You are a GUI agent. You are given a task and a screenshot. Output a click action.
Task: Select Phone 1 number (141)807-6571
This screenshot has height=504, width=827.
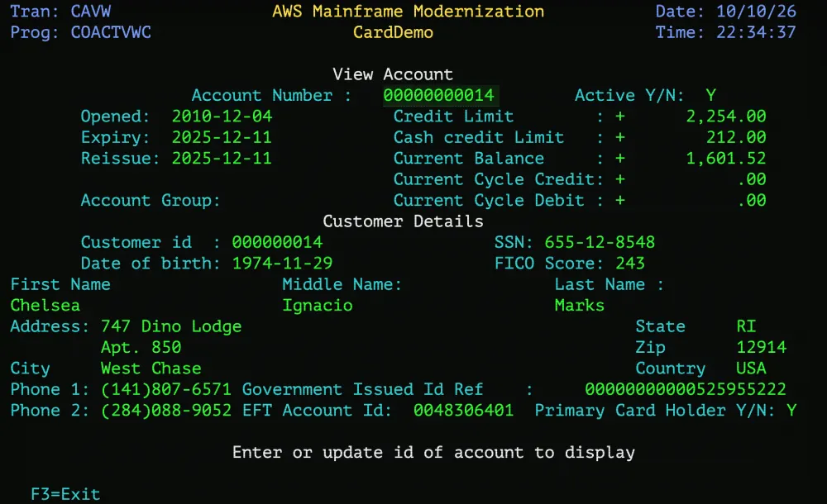point(166,389)
